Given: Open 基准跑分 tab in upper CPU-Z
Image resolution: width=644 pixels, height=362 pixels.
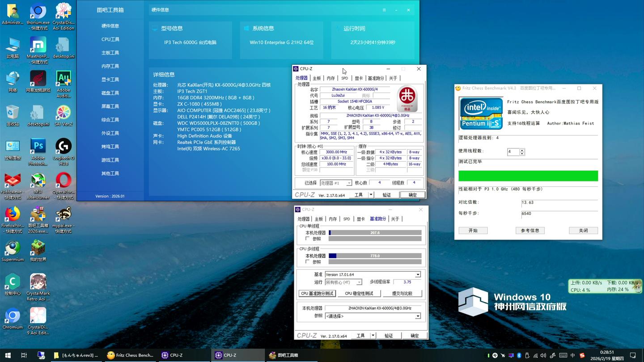Looking at the screenshot, I should coord(376,78).
